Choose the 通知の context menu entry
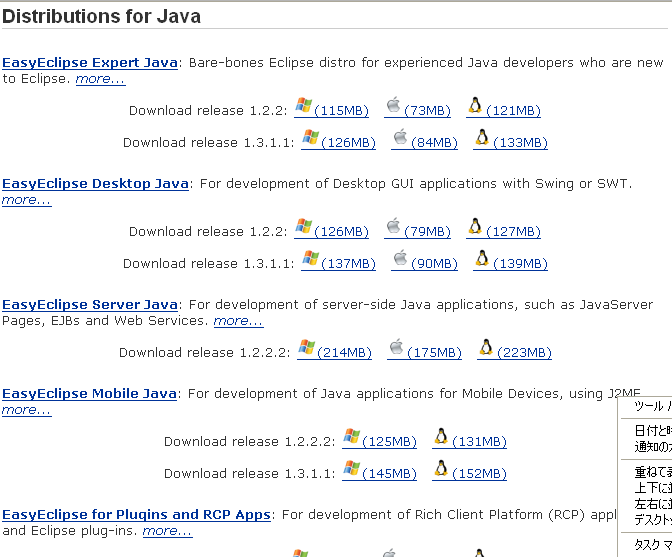Image resolution: width=672 pixels, height=557 pixels. 653,446
